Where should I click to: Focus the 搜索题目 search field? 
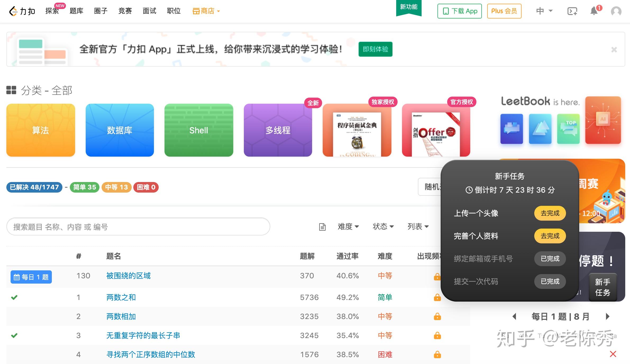click(x=138, y=227)
